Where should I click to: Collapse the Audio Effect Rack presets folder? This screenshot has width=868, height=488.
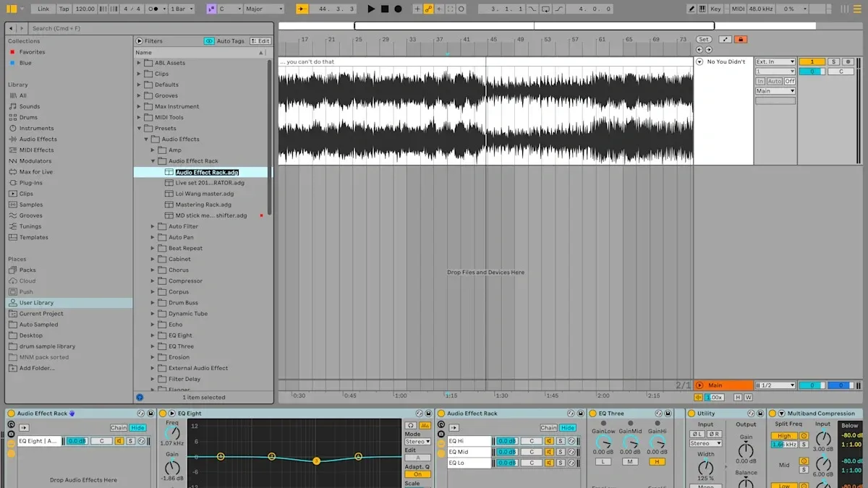point(152,160)
